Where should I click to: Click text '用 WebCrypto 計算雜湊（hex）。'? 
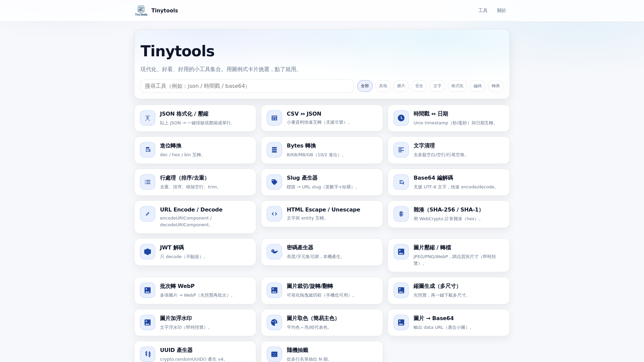448,219
